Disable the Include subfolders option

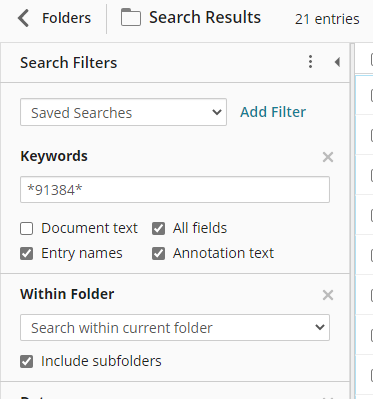click(27, 361)
